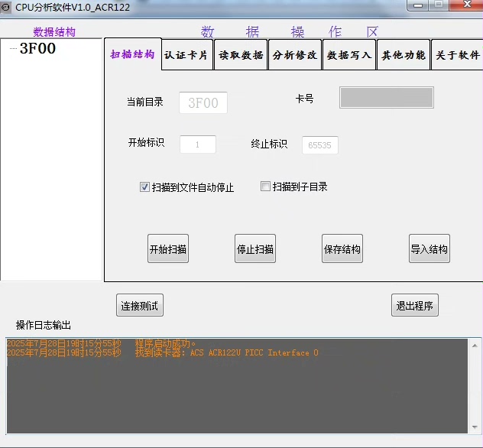The image size is (483, 448).
Task: Click the 操作日志输出 label
Action: coord(44,325)
